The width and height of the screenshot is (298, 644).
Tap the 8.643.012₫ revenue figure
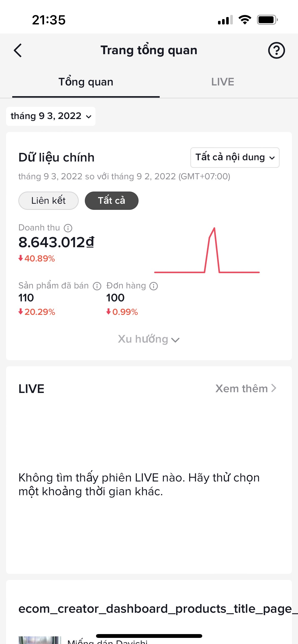56,242
